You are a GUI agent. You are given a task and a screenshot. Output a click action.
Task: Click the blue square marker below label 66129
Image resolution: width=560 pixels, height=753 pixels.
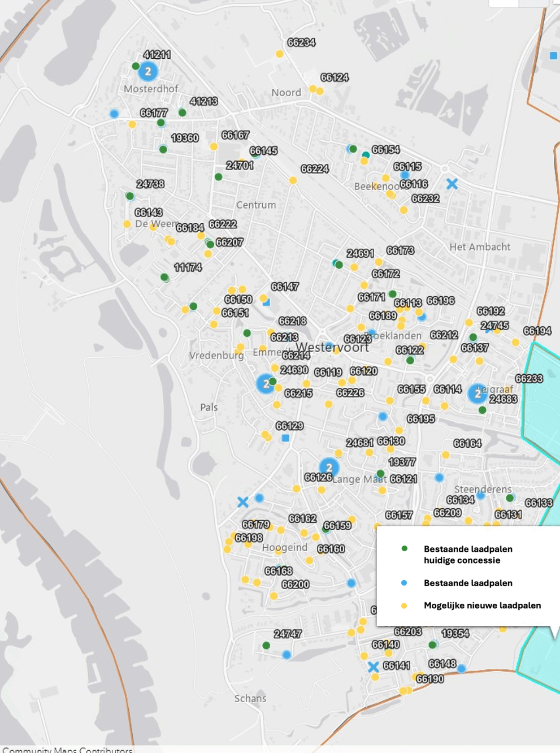[x=285, y=438]
